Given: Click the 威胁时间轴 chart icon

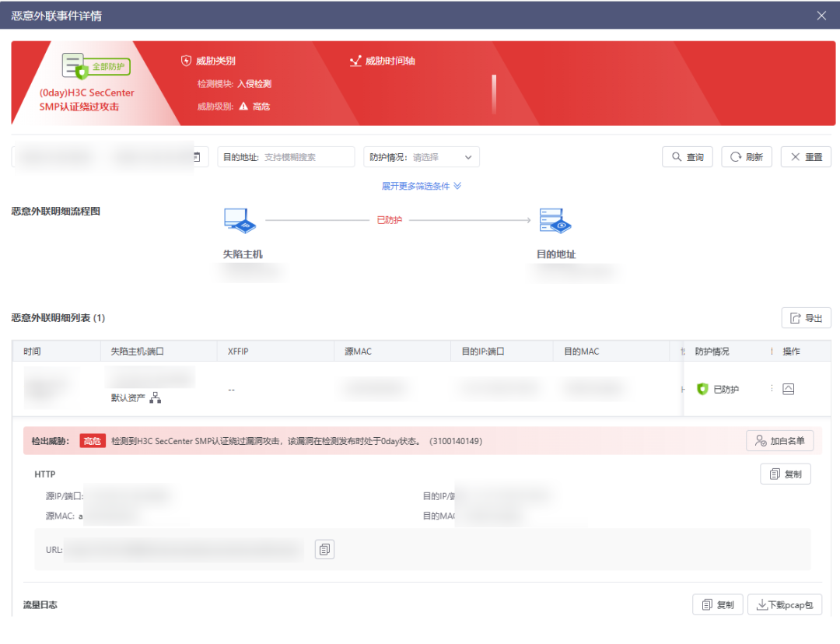Looking at the screenshot, I should click(355, 61).
